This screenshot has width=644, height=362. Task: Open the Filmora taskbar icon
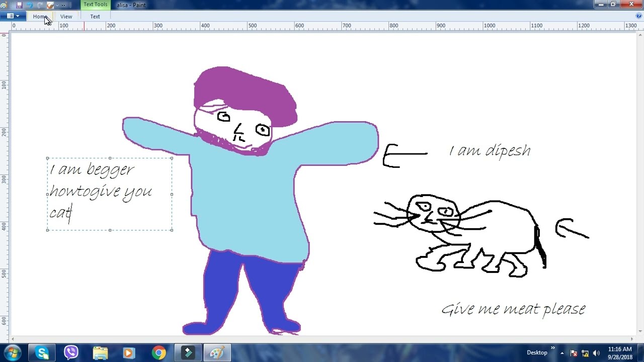point(188,353)
